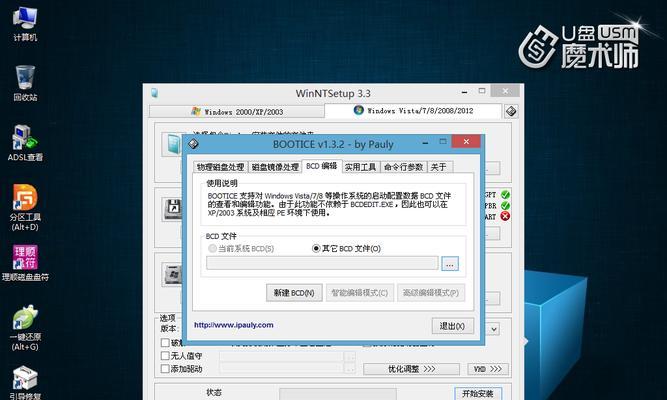This screenshot has height=400, width=667.
Task: Expand the 优化调整 >>> options
Action: pos(411,369)
